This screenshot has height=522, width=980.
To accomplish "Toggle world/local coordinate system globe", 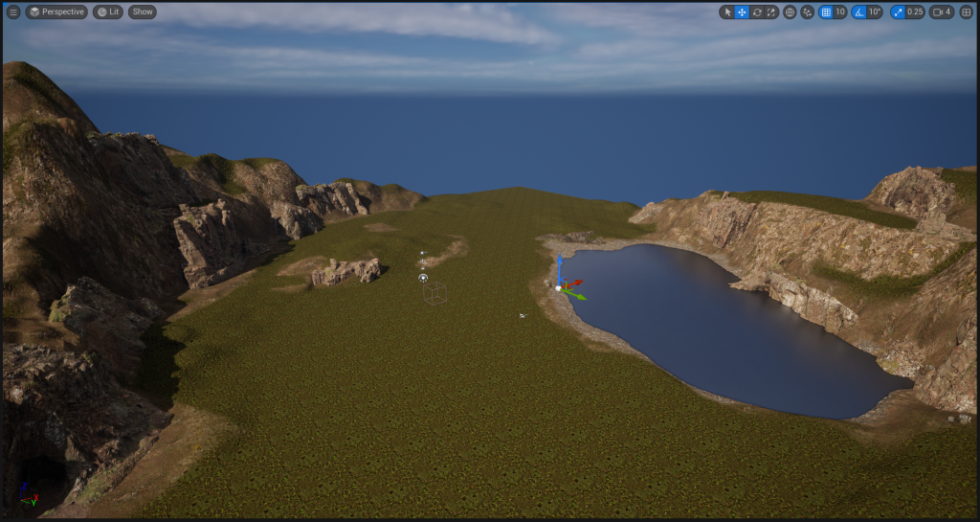I will click(x=790, y=12).
